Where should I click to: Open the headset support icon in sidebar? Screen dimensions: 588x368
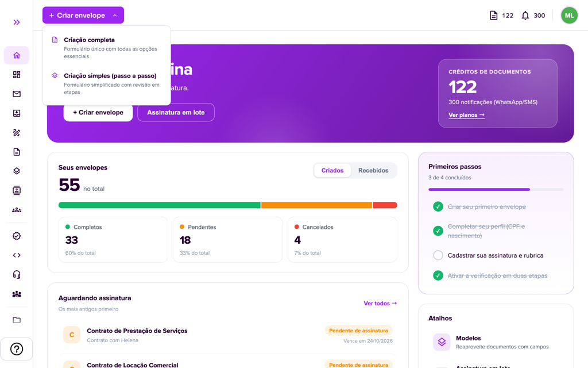17,274
